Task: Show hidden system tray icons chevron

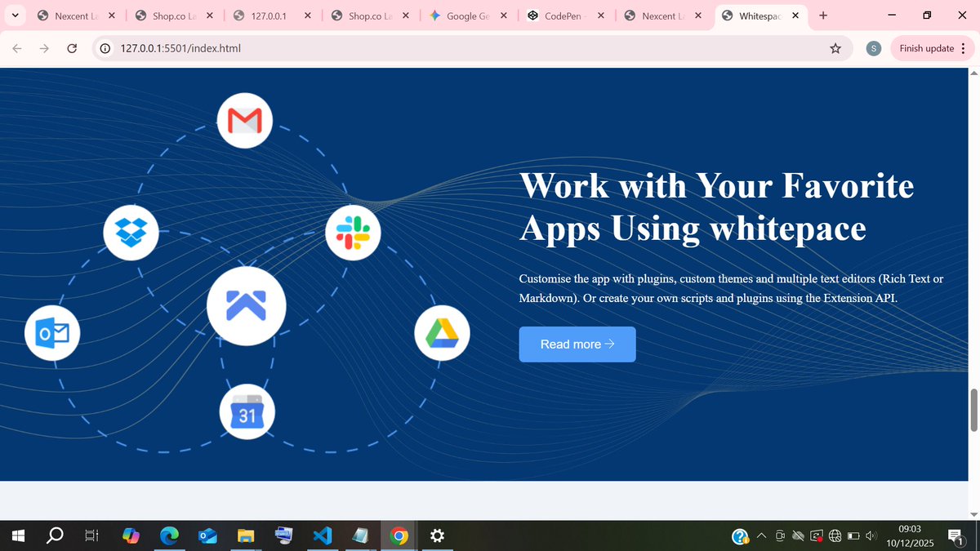Action: (761, 536)
